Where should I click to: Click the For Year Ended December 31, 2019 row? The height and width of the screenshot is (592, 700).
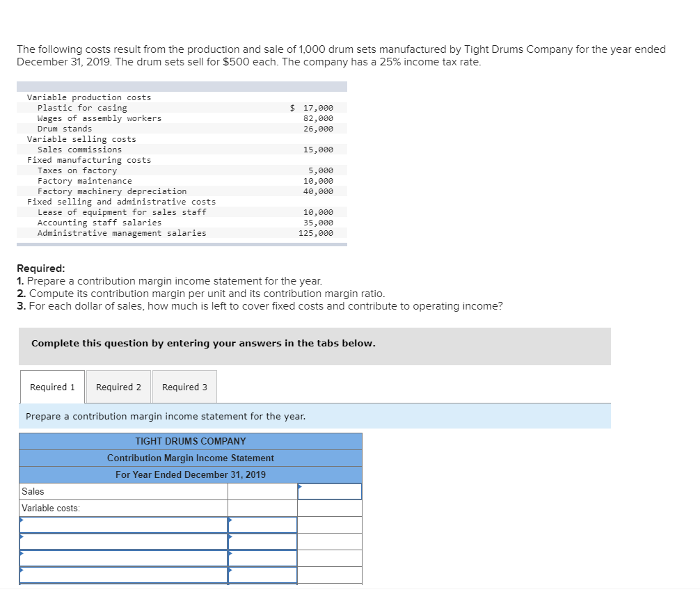click(191, 474)
